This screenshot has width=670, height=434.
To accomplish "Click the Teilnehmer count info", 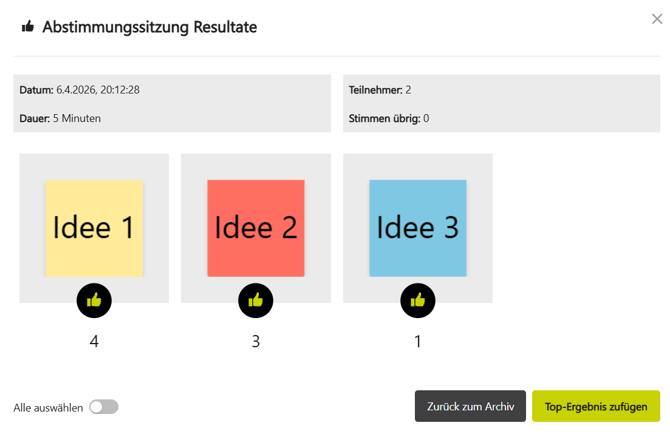I will click(x=380, y=90).
